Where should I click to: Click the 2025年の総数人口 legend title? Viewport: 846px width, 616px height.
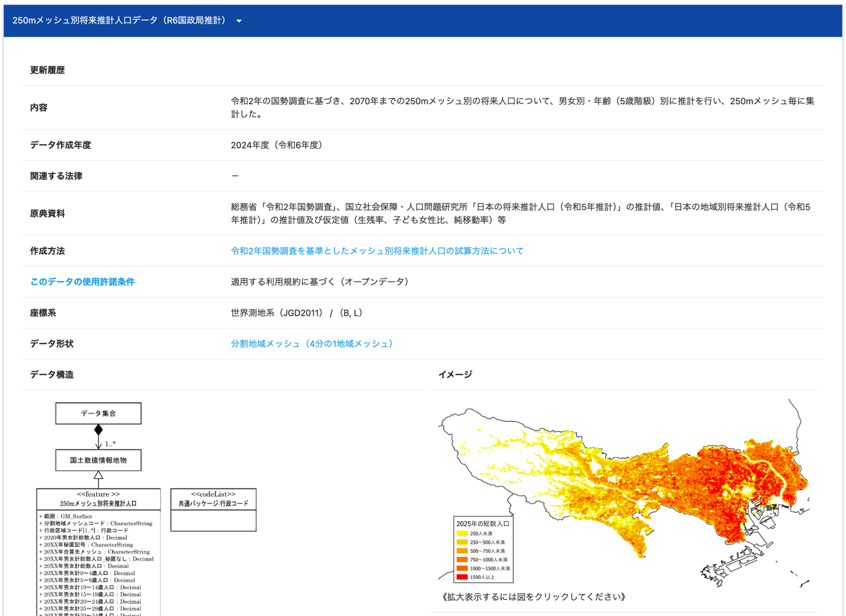483,523
